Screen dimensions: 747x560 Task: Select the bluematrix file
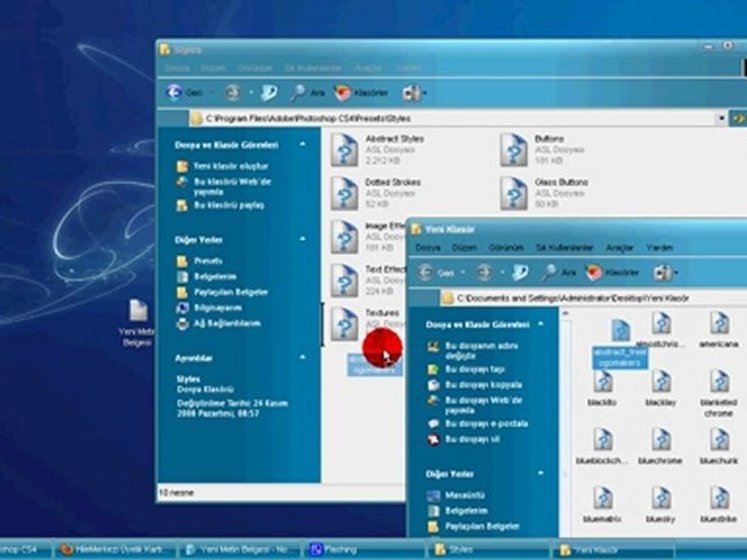602,504
